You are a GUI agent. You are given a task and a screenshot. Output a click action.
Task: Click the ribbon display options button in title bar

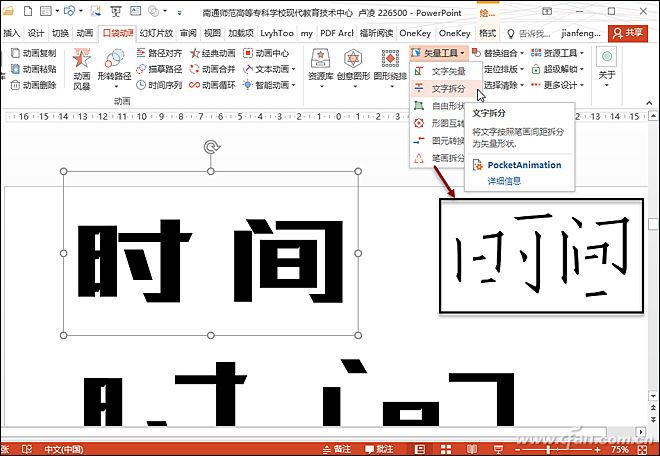(x=547, y=11)
